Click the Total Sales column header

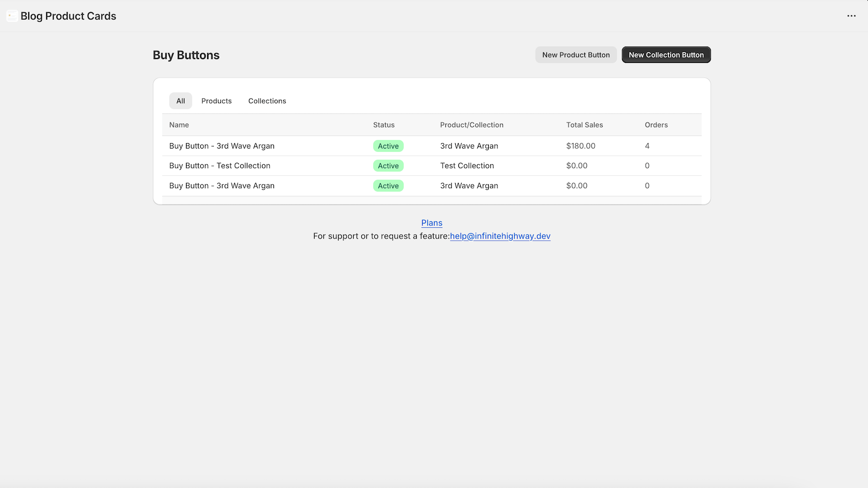coord(584,125)
